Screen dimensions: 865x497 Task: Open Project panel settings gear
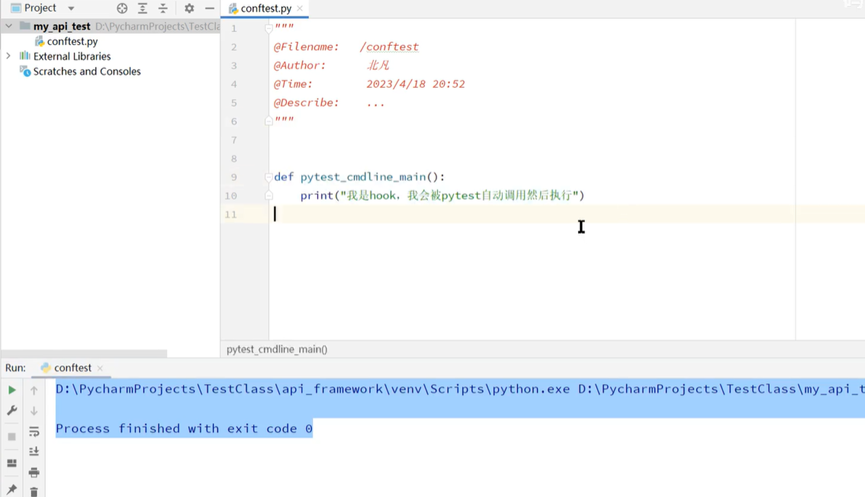click(189, 8)
